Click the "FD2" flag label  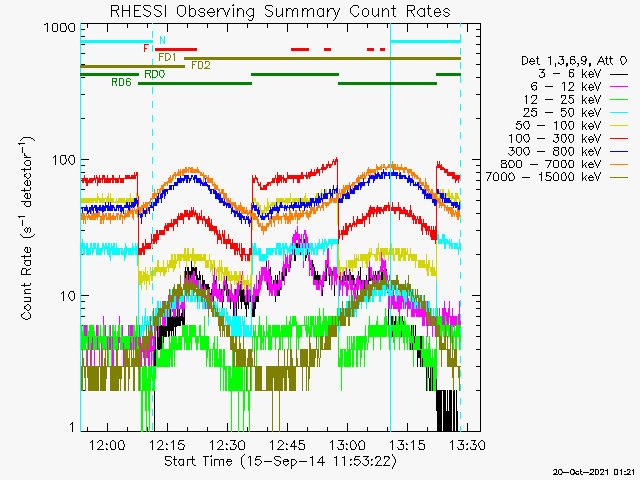[200, 65]
